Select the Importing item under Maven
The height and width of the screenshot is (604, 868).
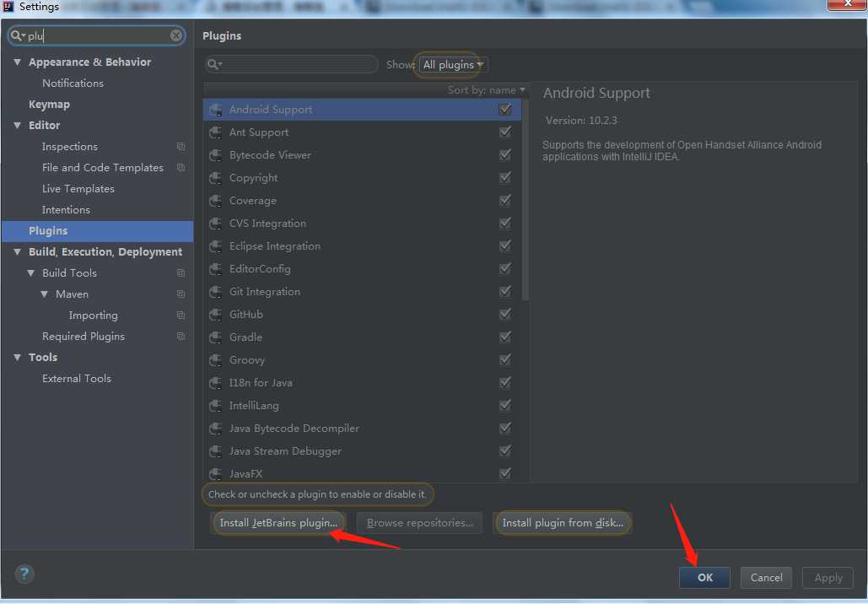tap(93, 315)
